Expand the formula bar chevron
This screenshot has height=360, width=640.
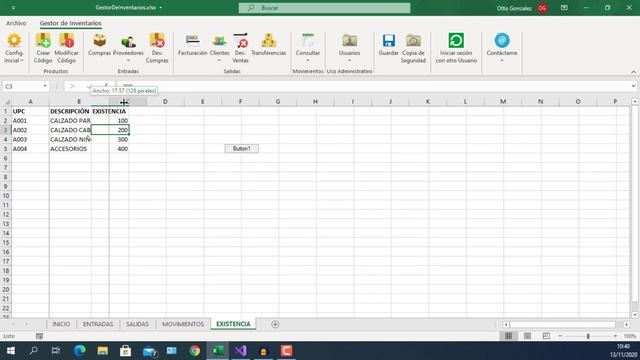pos(633,86)
